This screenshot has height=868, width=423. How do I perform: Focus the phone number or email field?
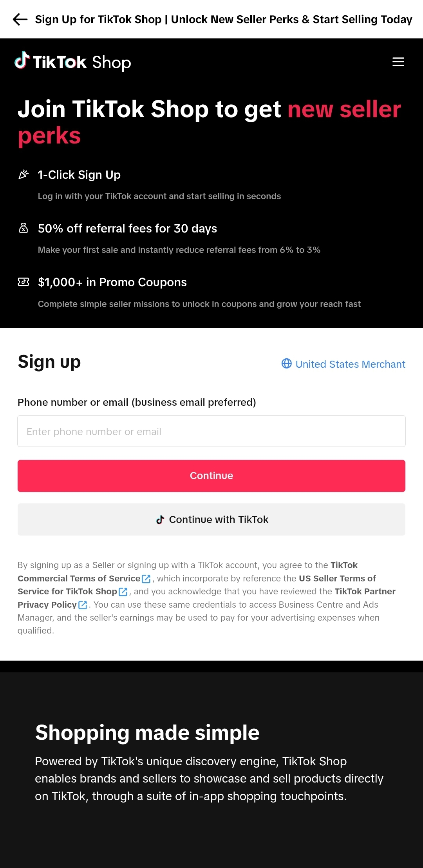point(211,431)
